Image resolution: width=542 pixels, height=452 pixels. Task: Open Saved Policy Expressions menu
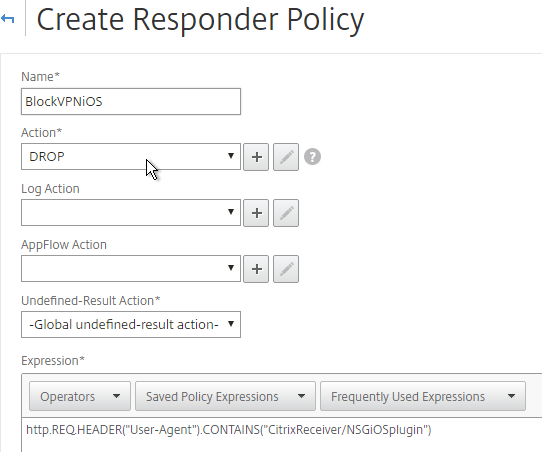click(225, 396)
